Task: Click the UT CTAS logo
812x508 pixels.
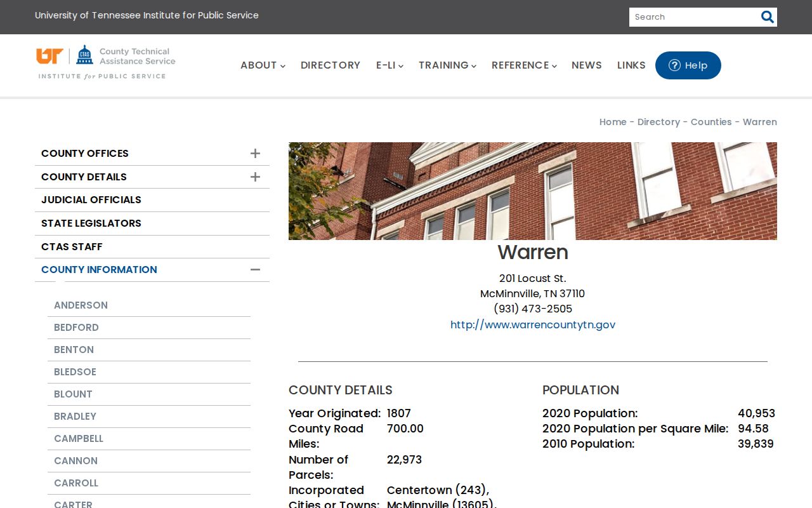Action: tap(106, 62)
